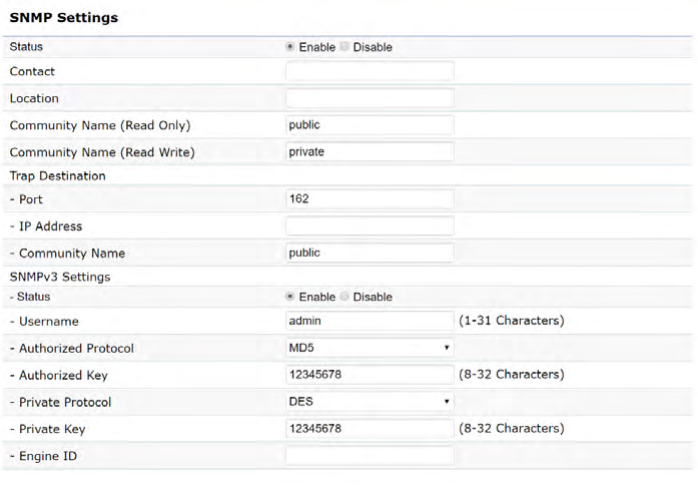
Task: Click the Trap Destination Port field
Action: coord(369,199)
